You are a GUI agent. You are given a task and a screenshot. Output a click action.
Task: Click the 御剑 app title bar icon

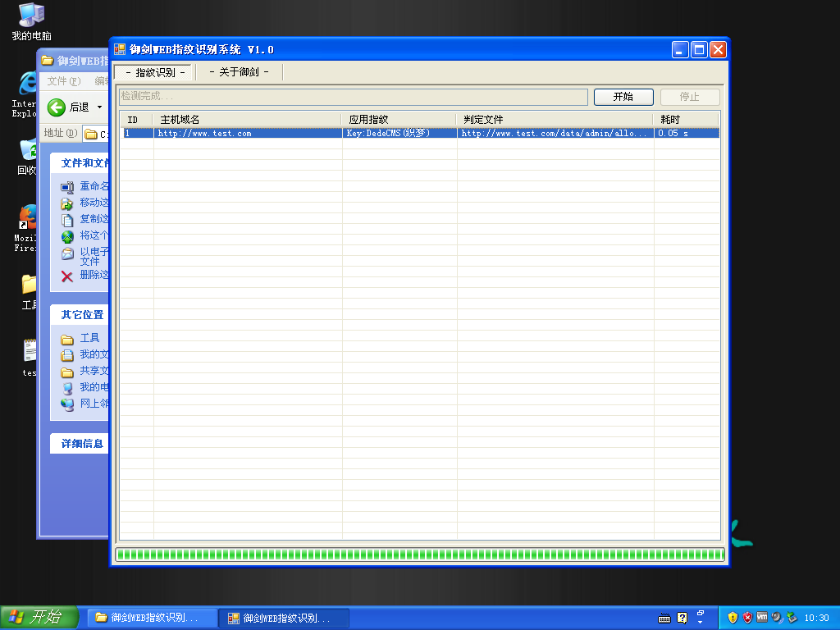(x=120, y=49)
